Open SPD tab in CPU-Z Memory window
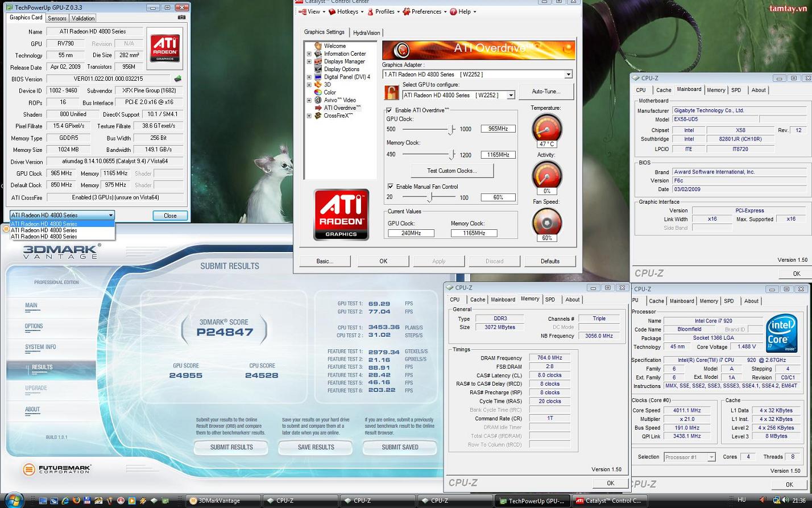The width and height of the screenshot is (812, 508). pyautogui.click(x=550, y=299)
